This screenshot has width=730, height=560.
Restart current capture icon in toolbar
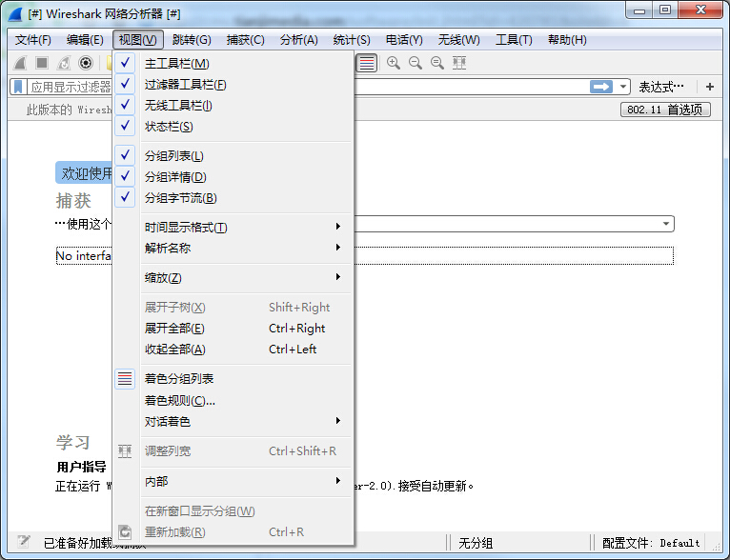(64, 62)
